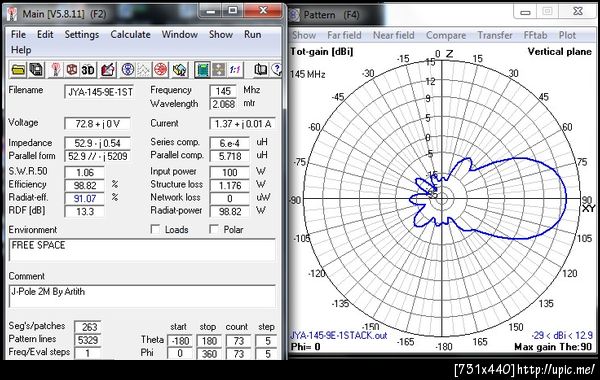Click the gray arrows toolbar icon
The height and width of the screenshot is (380, 600).
[218, 70]
